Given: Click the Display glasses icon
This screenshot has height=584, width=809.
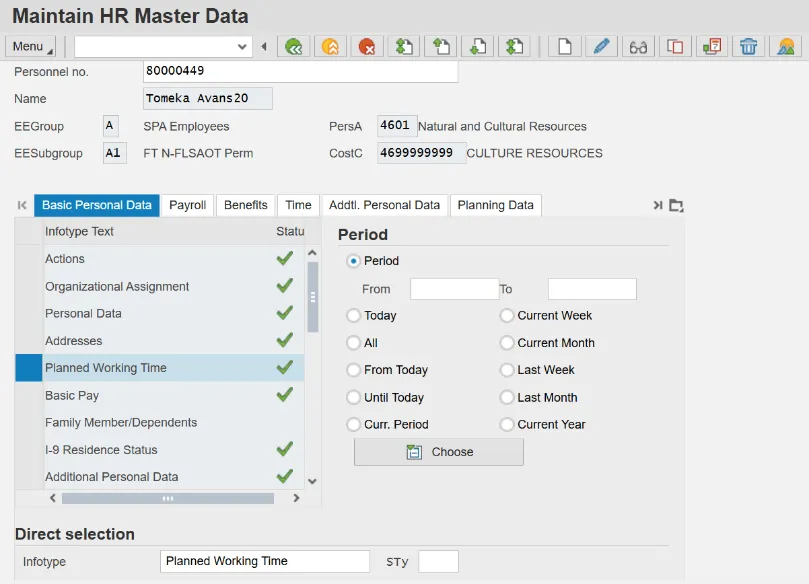Looking at the screenshot, I should (x=637, y=47).
